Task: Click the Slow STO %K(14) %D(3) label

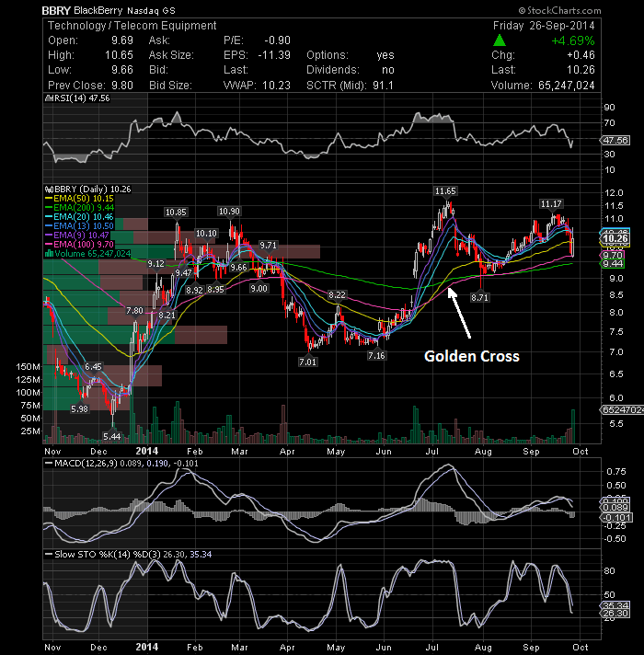Action: click(x=108, y=555)
